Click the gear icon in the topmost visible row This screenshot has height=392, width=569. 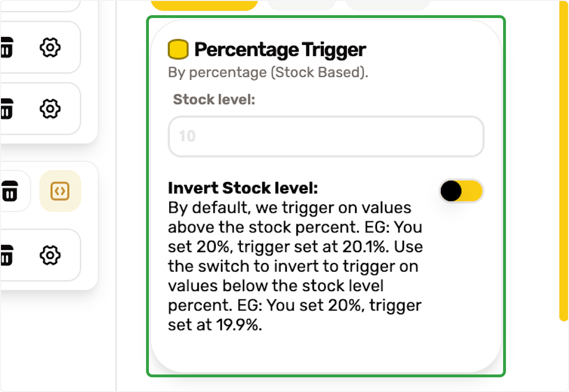(x=50, y=47)
